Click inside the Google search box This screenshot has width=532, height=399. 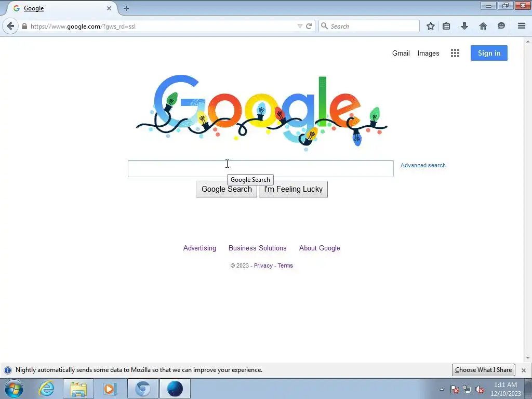coord(261,169)
